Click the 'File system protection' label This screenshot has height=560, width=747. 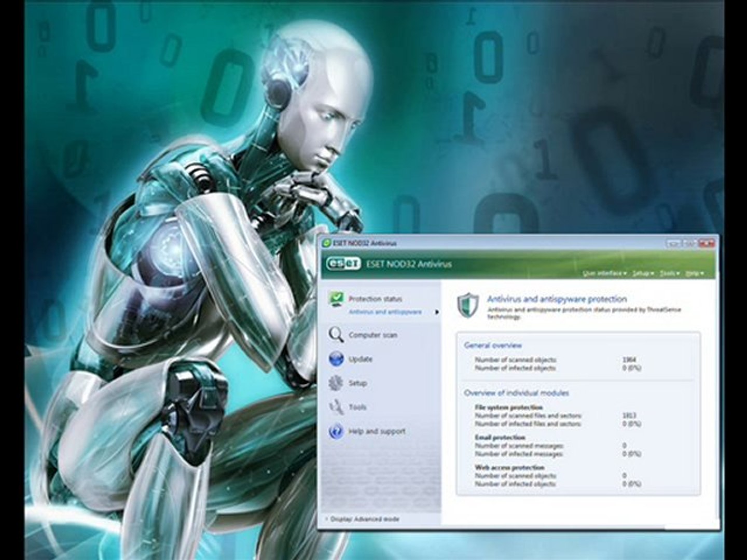pyautogui.click(x=508, y=408)
